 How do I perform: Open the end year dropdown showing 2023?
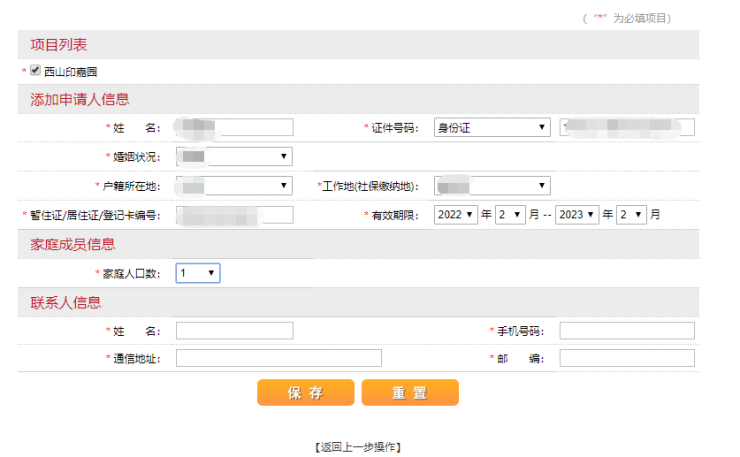[x=577, y=215]
